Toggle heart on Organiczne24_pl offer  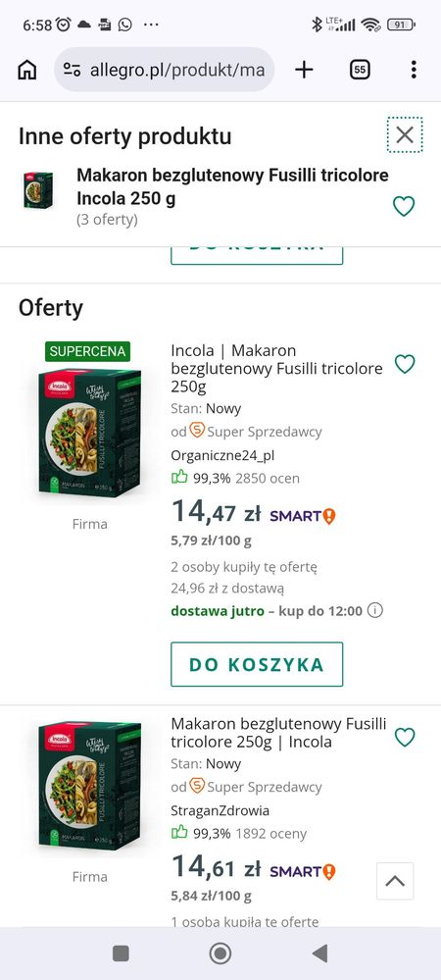coord(405,364)
